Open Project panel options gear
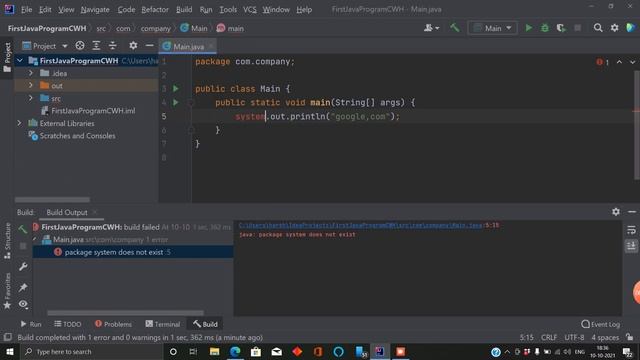This screenshot has width=640, height=360. (x=133, y=46)
